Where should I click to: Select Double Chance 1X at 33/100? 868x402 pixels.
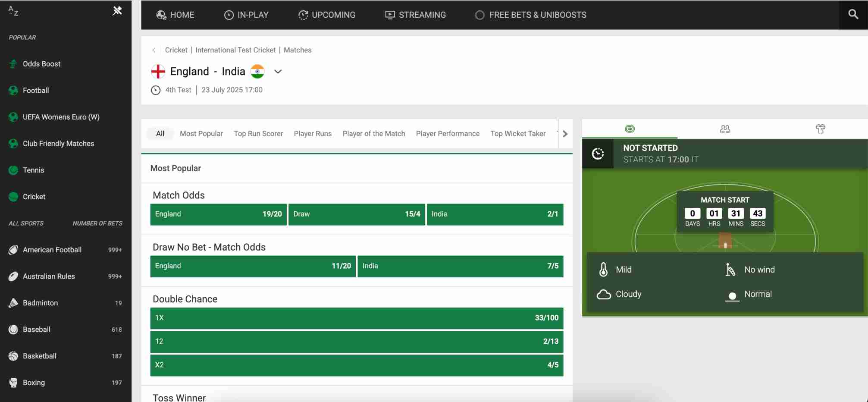click(x=357, y=318)
